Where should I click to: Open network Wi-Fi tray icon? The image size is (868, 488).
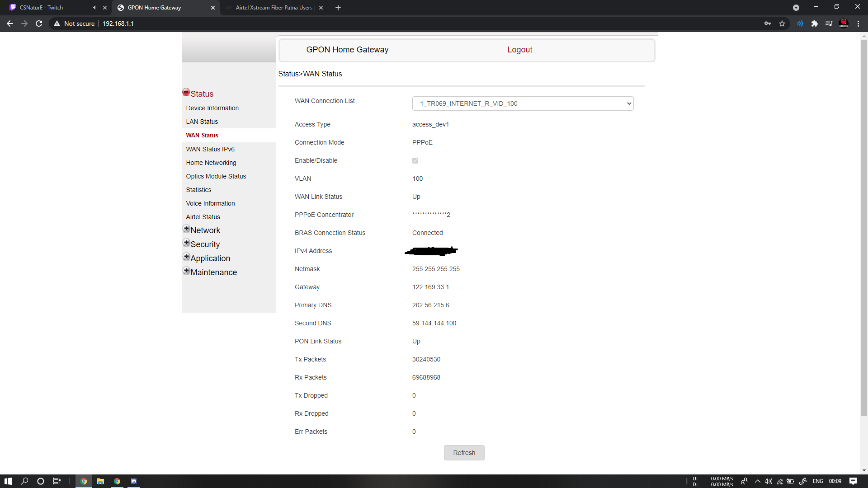tap(780, 481)
